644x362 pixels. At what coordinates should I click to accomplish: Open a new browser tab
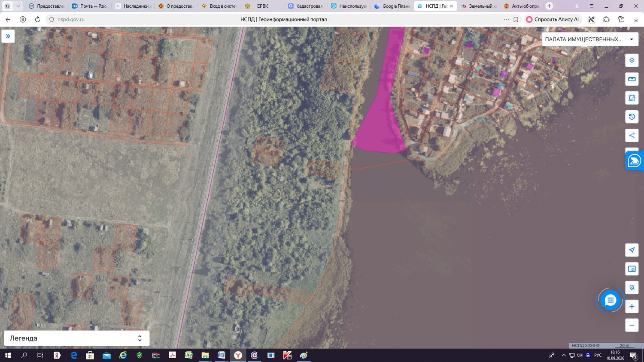[549, 6]
